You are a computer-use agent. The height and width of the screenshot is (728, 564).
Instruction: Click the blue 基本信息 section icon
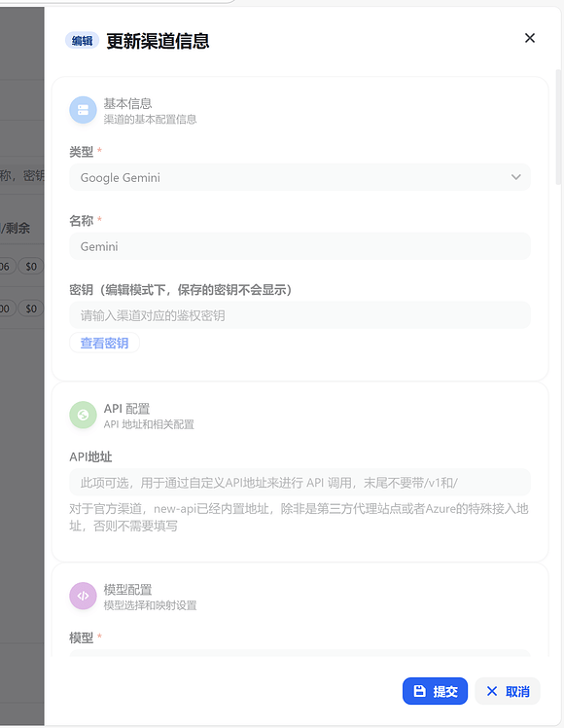pos(83,110)
